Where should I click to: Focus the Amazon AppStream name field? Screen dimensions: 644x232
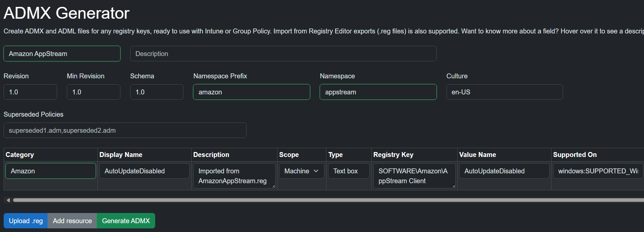point(62,54)
